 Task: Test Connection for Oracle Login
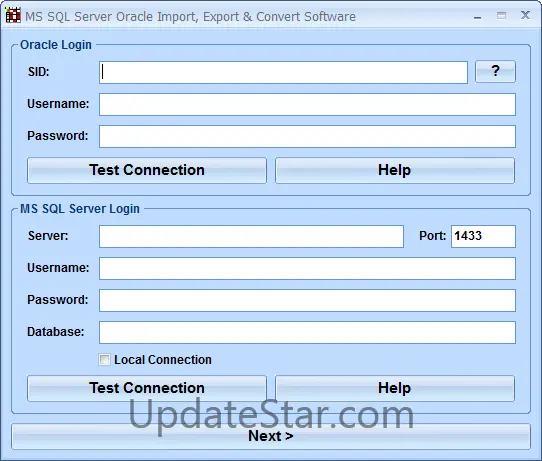[x=147, y=170]
